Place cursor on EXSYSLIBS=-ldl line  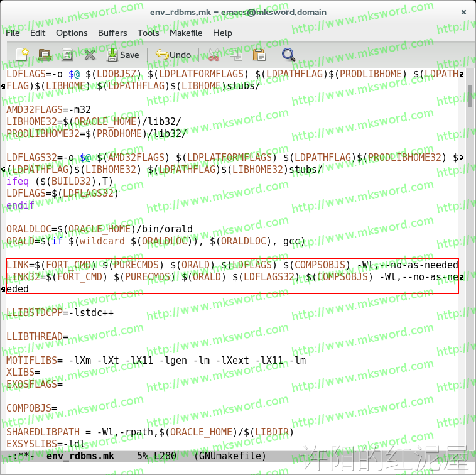[x=46, y=444]
